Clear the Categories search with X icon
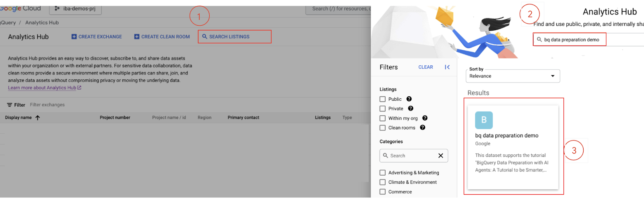This screenshot has width=644, height=201. click(x=441, y=156)
